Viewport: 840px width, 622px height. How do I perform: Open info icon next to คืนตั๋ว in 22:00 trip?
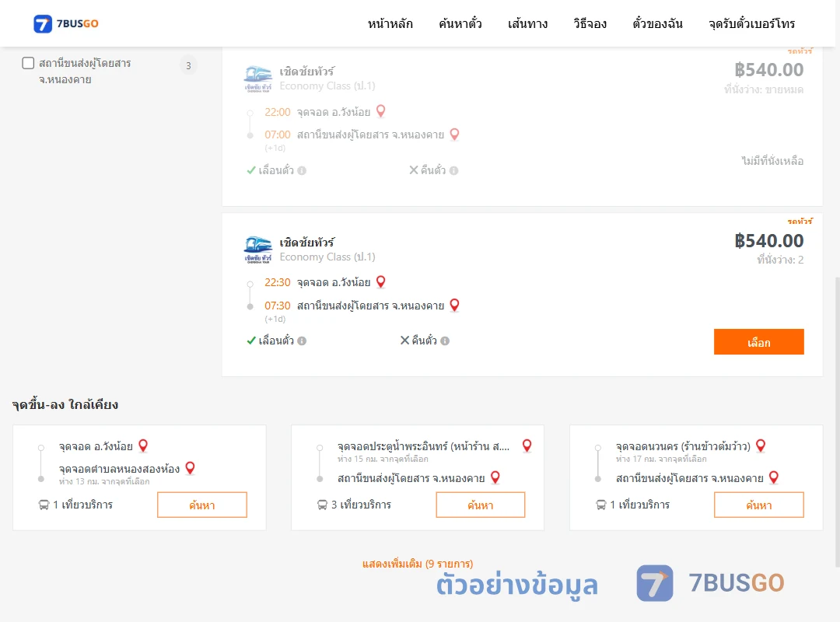tap(453, 170)
